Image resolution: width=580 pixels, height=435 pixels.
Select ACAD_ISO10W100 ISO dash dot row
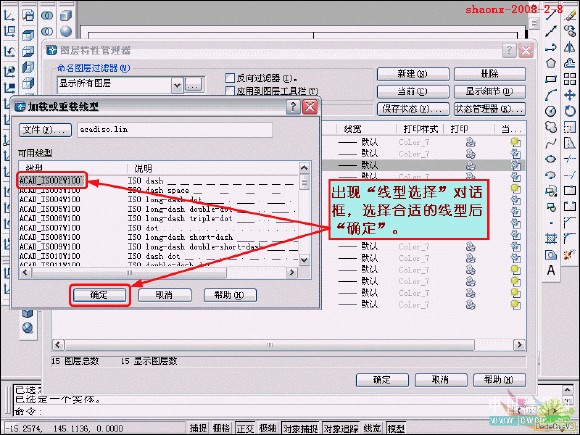158,256
